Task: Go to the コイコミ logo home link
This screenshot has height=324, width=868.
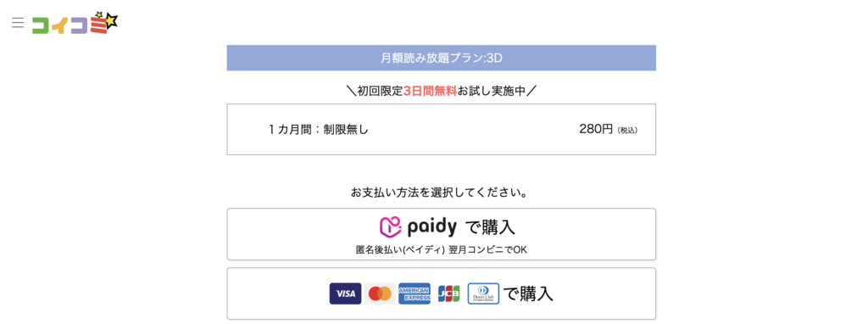Action: (75, 23)
